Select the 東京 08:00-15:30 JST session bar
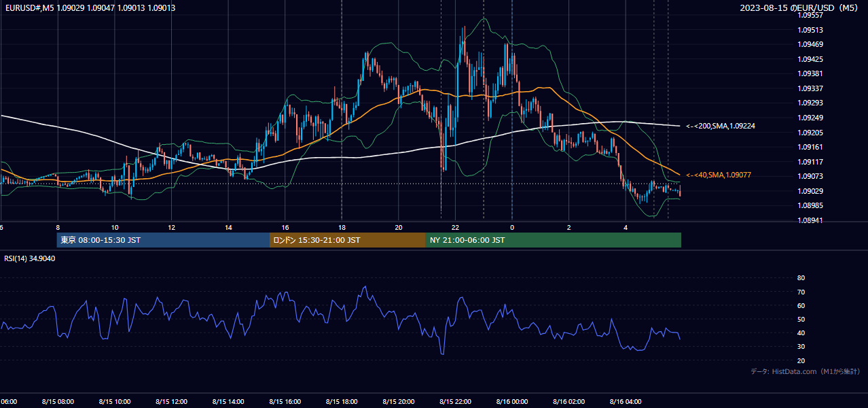Image resolution: width=868 pixels, height=408 pixels. click(x=163, y=240)
